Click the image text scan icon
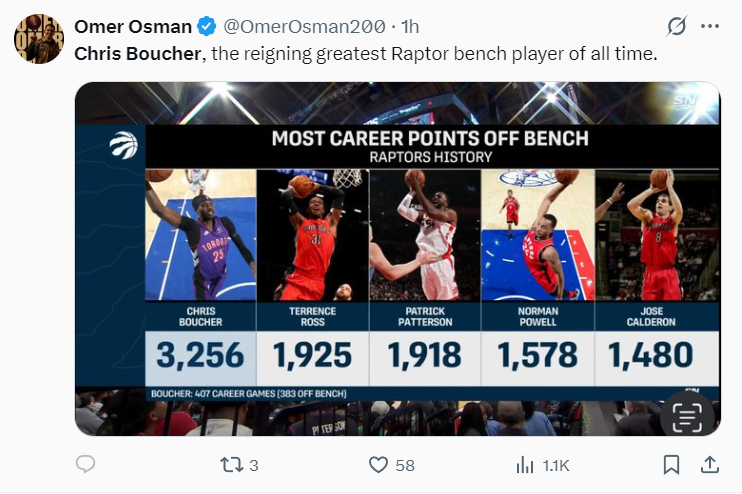 tap(687, 413)
